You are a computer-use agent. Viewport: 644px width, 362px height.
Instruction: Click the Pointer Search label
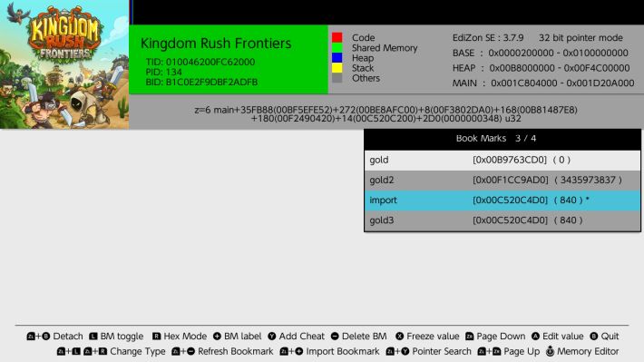pos(442,351)
